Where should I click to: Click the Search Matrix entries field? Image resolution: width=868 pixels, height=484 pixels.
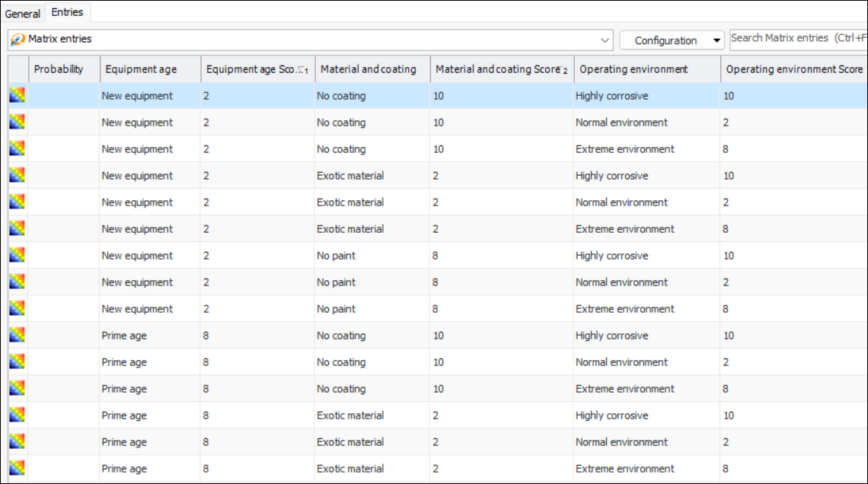pyautogui.click(x=796, y=38)
